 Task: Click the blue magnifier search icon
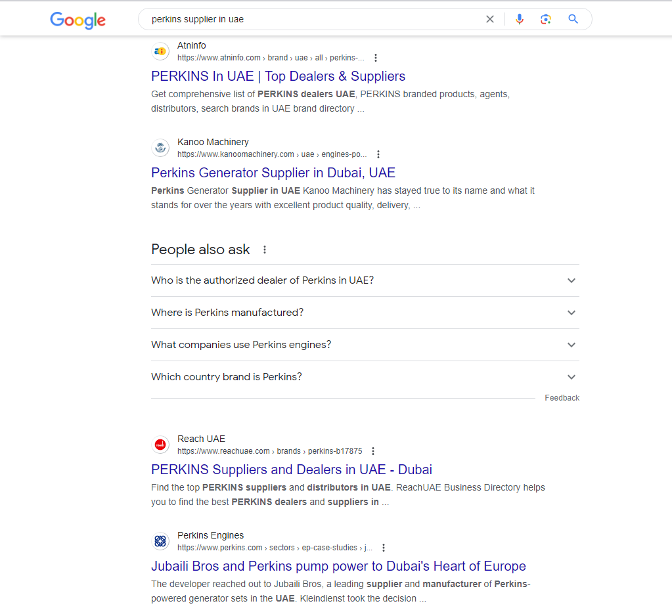(573, 19)
